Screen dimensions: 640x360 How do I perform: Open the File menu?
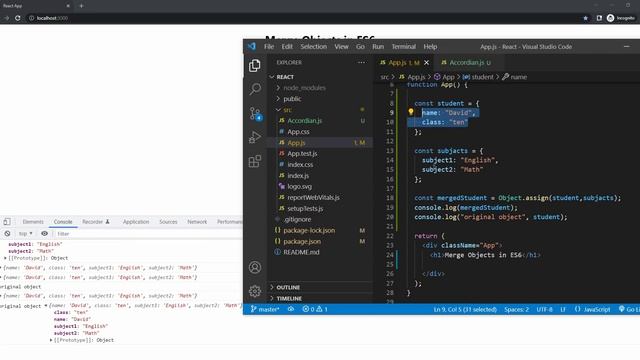269,47
